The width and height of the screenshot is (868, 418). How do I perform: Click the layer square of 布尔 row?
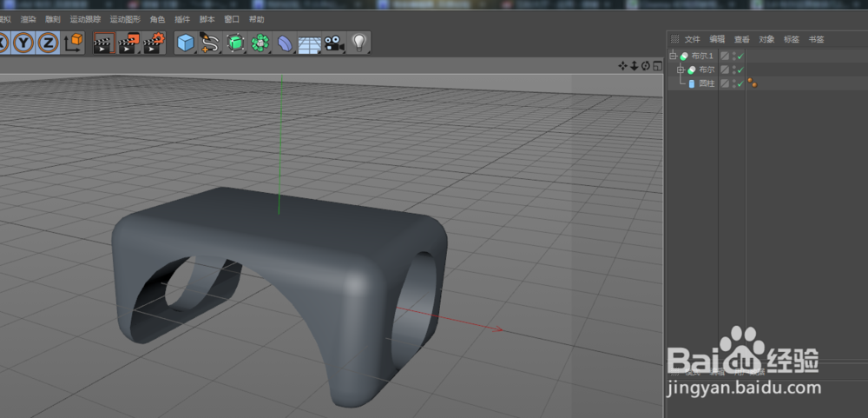point(725,70)
